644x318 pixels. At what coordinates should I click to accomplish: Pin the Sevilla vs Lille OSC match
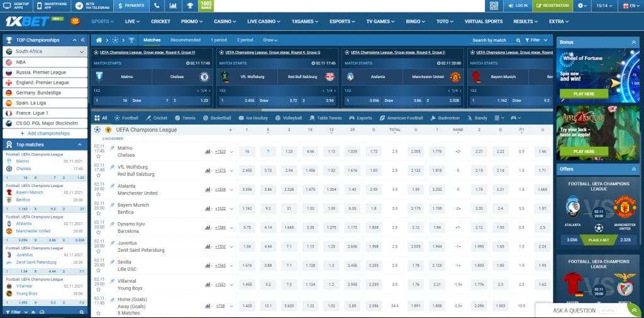(x=112, y=261)
